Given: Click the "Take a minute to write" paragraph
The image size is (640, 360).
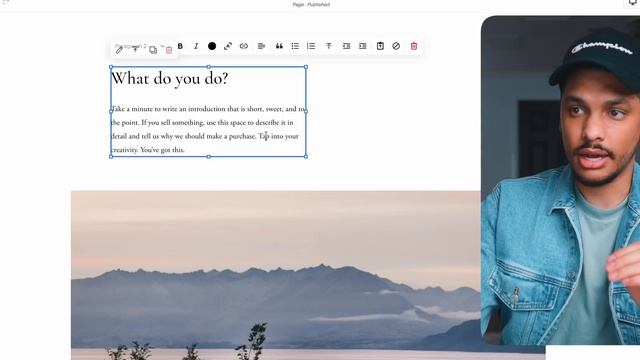Looking at the screenshot, I should coord(208,129).
